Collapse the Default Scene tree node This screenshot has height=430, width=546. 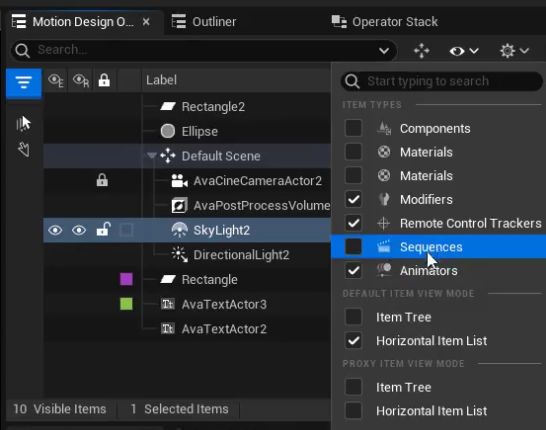pos(151,155)
